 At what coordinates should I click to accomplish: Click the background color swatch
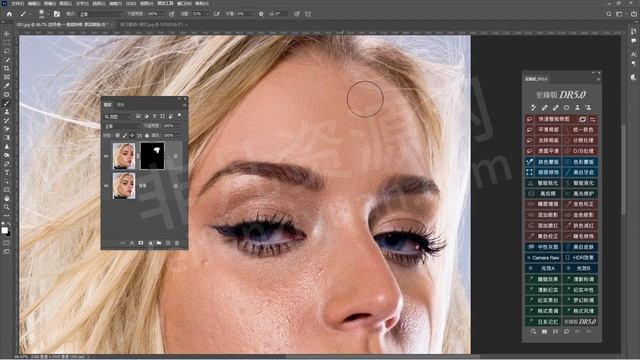8,233
